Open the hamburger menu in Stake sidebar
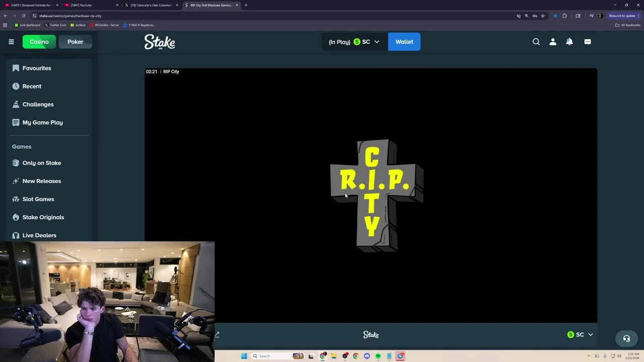This screenshot has width=644, height=362. [11, 42]
